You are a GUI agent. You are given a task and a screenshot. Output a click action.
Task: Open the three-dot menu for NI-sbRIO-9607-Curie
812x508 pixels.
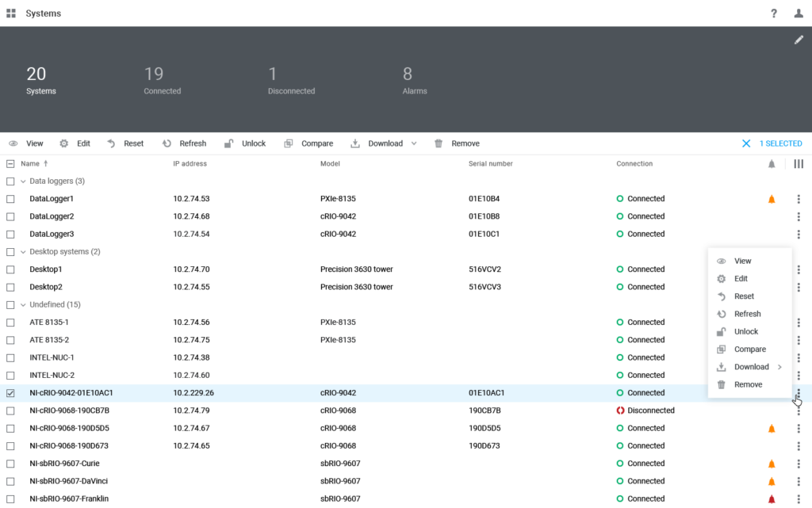(x=799, y=464)
